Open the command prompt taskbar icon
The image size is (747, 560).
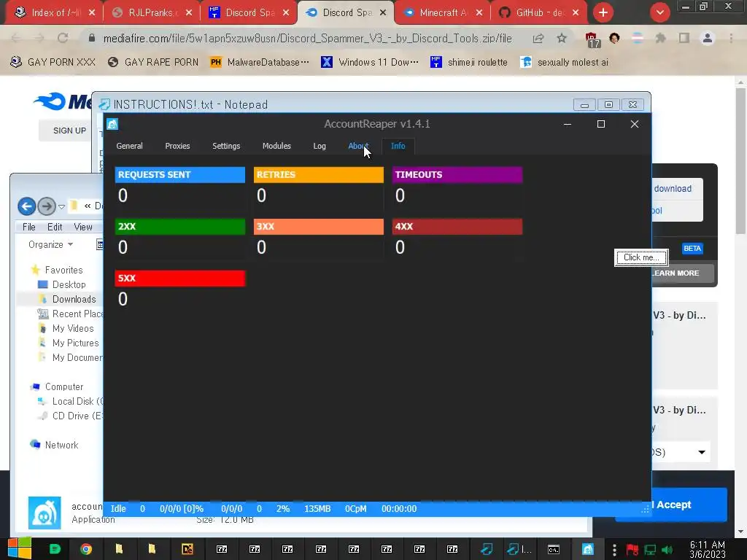(x=553, y=550)
